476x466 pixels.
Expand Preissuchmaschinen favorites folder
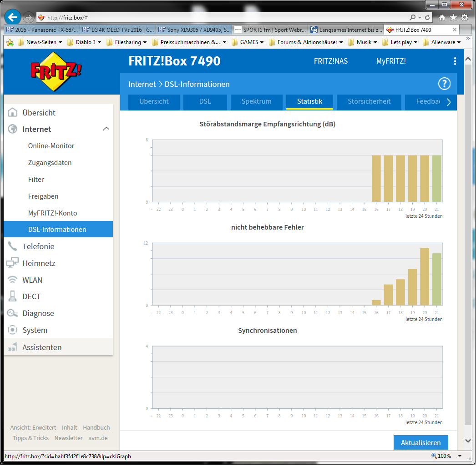point(189,42)
